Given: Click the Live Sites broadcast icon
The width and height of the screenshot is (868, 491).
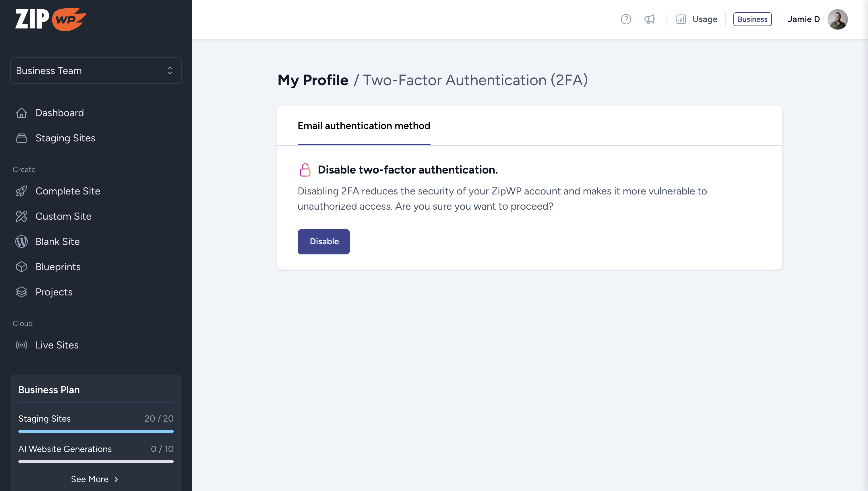Looking at the screenshot, I should (21, 345).
